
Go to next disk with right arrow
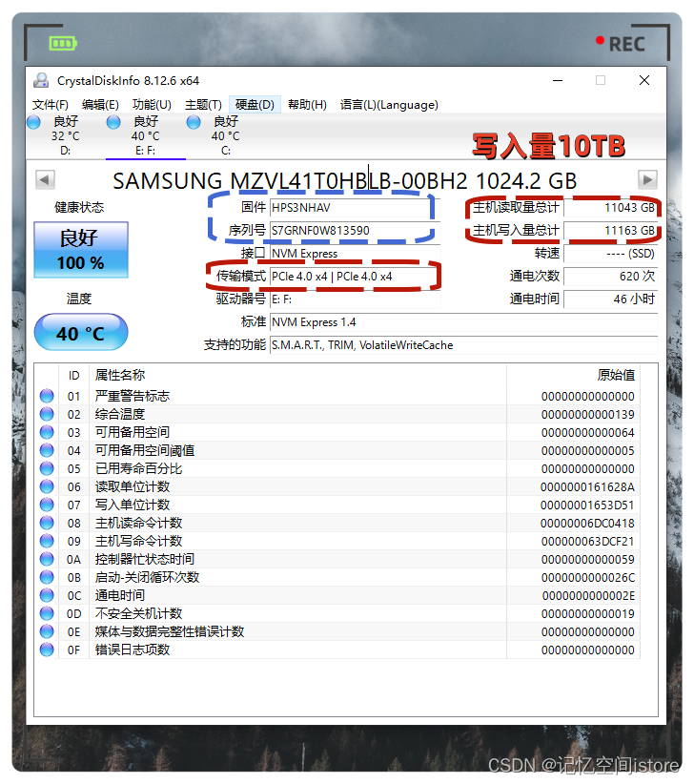[x=647, y=179]
